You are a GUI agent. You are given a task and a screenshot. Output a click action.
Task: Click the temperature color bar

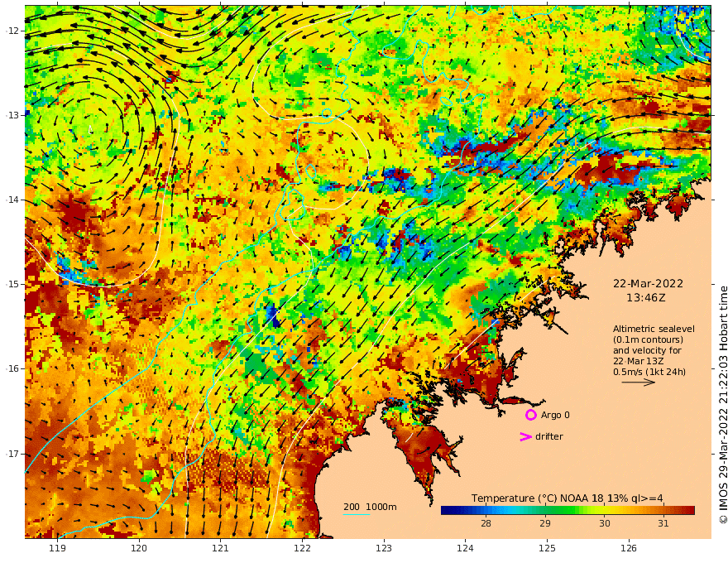[x=568, y=510]
